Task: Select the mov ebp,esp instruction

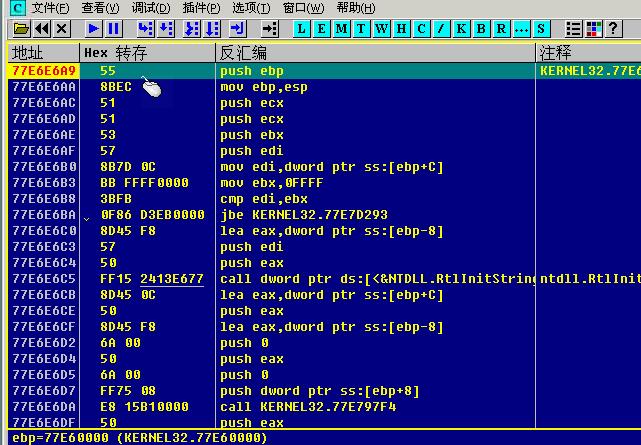Action: [x=264, y=87]
